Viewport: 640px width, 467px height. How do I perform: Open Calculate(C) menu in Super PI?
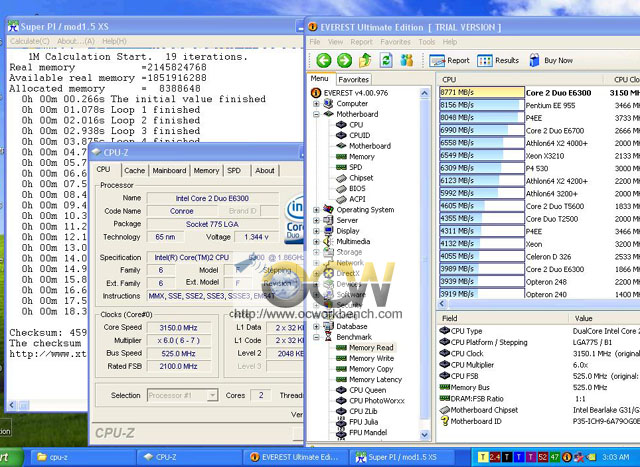pos(29,41)
